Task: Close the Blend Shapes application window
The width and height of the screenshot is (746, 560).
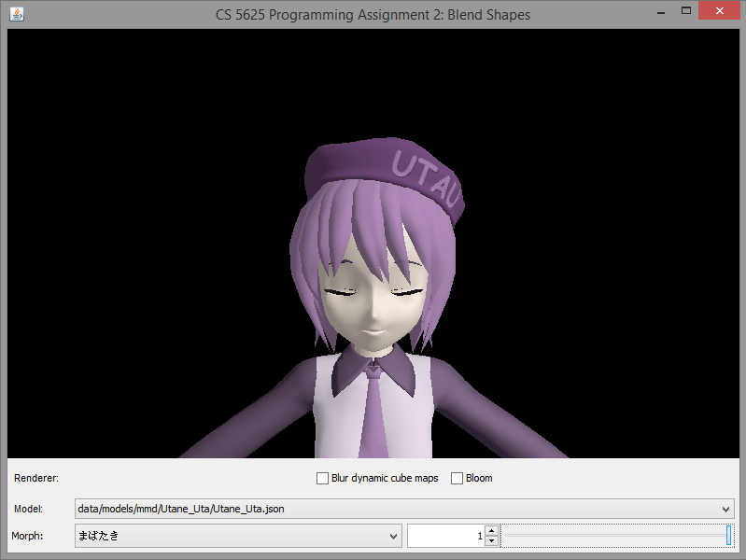Action: [721, 11]
